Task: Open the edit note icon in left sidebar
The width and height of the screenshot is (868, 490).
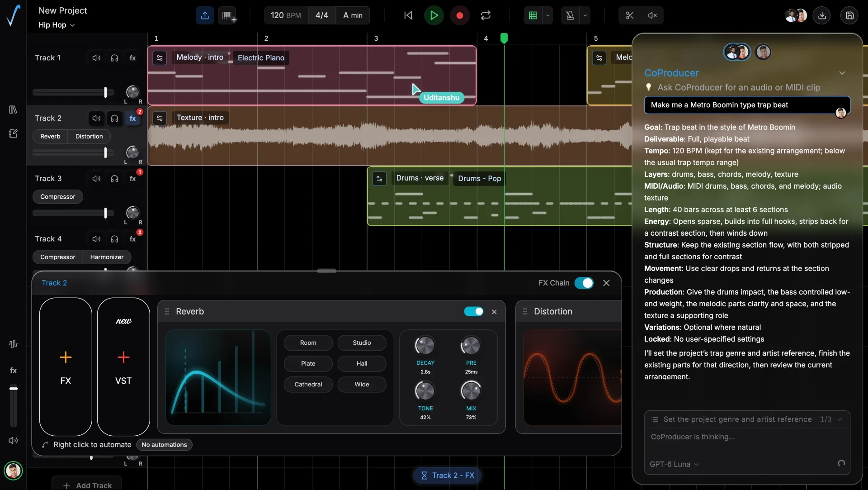Action: coord(13,133)
